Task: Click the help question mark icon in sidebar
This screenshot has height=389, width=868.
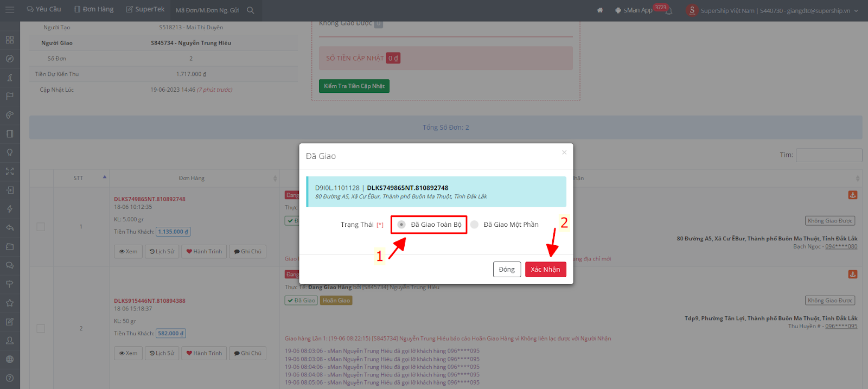Action: coord(10,378)
